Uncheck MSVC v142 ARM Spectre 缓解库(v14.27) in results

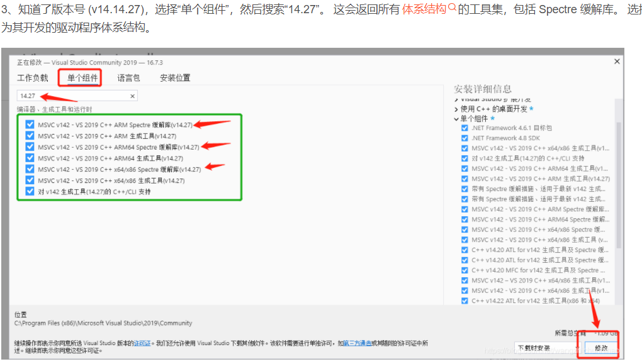click(x=30, y=124)
